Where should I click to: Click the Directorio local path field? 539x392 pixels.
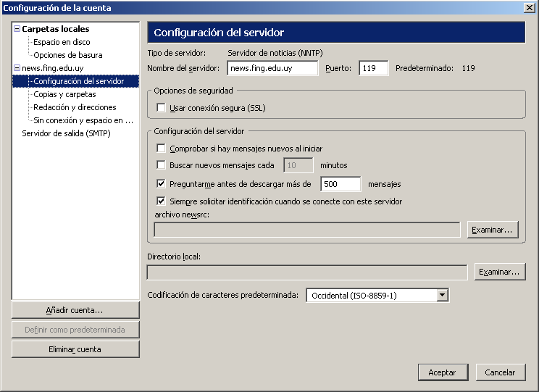tap(307, 272)
